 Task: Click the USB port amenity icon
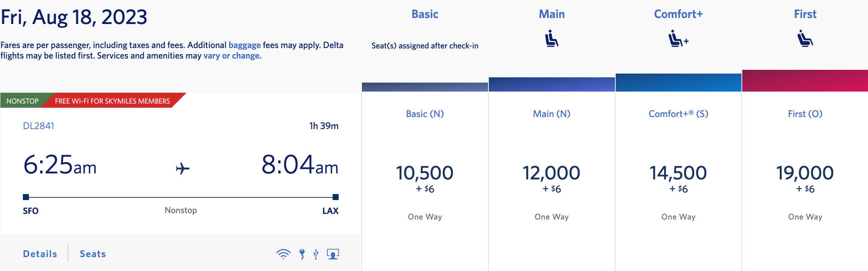pos(316,254)
